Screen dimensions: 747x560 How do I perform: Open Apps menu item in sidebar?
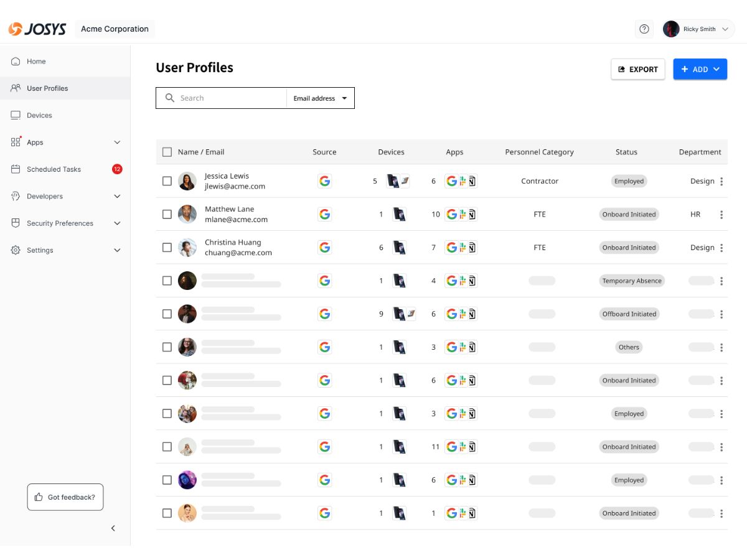click(65, 142)
